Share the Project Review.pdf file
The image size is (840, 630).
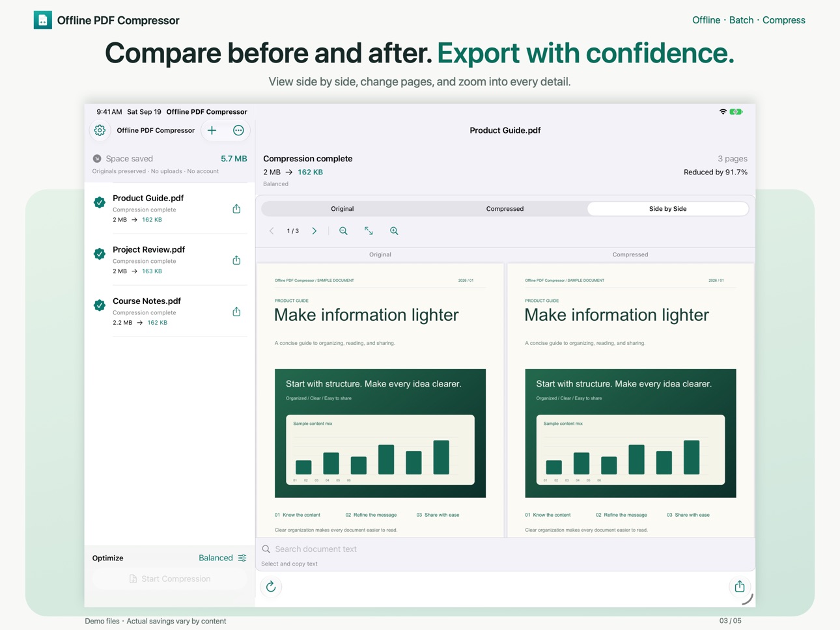click(x=236, y=260)
